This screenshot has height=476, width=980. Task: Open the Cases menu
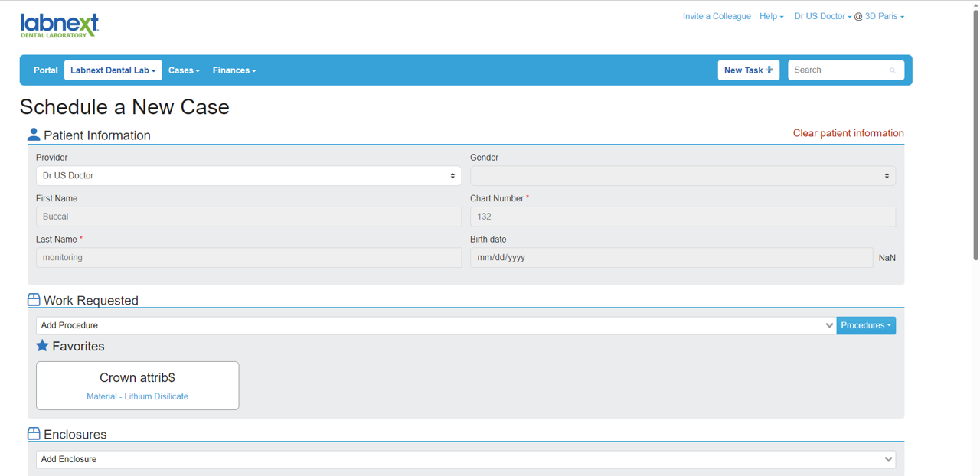(184, 70)
